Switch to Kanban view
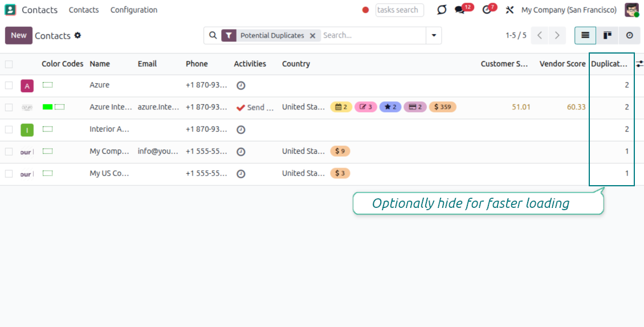 [x=608, y=35]
